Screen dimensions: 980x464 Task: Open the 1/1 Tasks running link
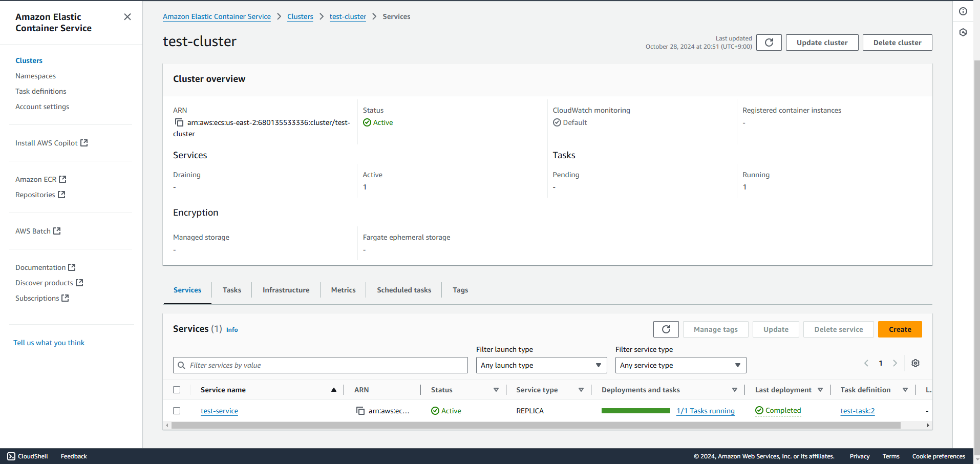(x=706, y=411)
